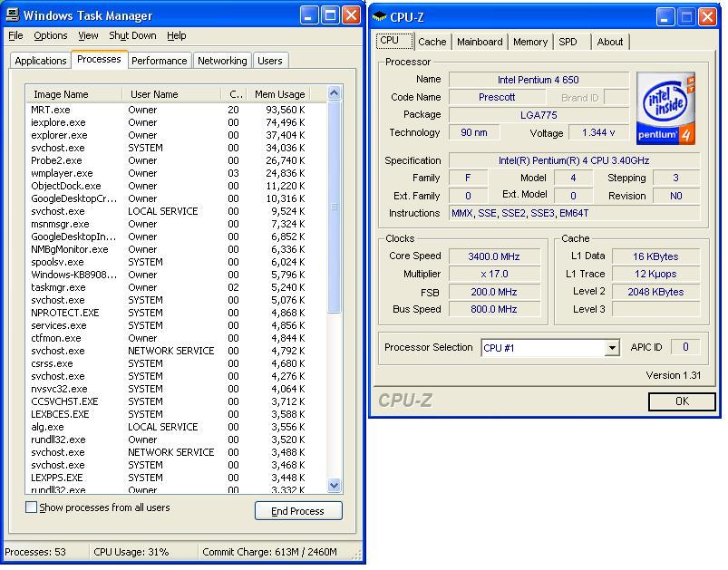Click the End Process button

(298, 511)
